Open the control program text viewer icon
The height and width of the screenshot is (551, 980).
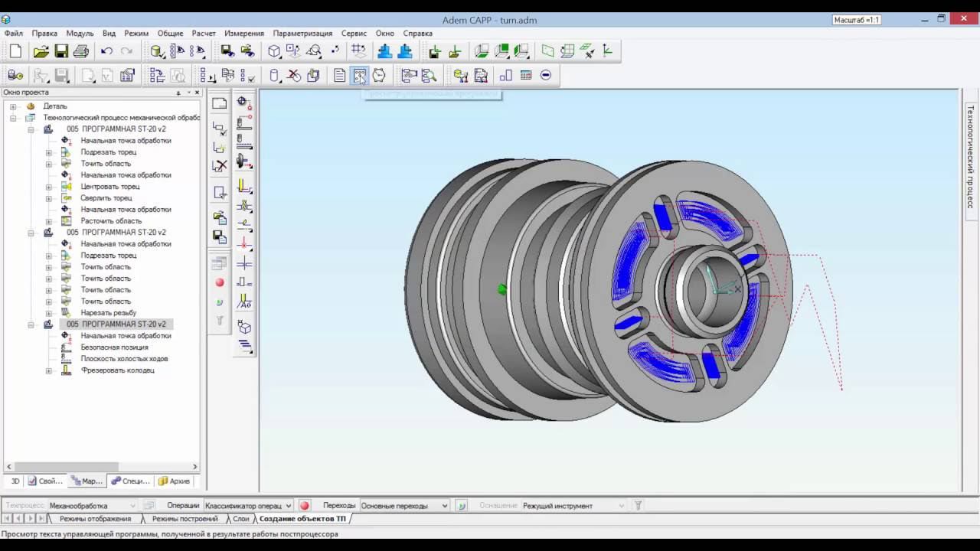pos(359,75)
